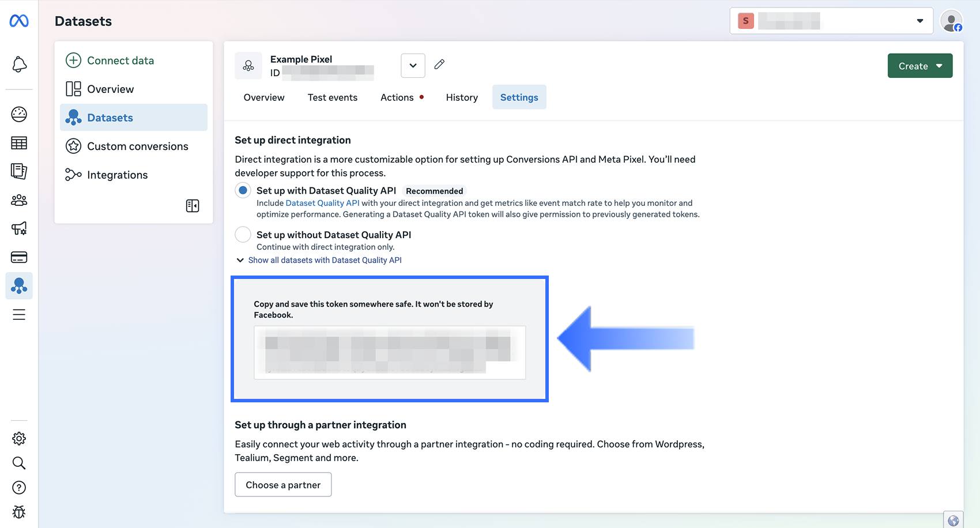Image resolution: width=980 pixels, height=528 pixels.
Task: Open Overview in the sidebar
Action: (x=134, y=89)
